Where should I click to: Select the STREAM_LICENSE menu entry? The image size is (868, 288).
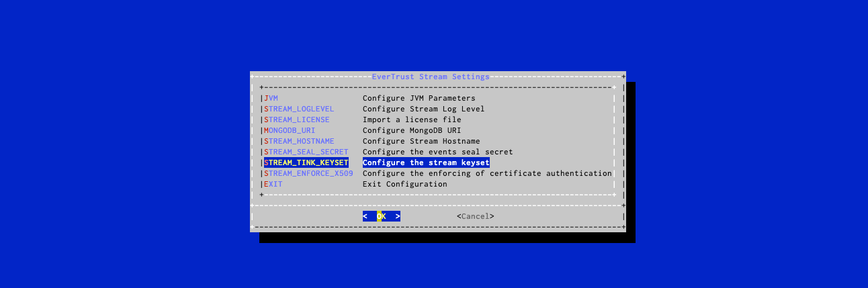[x=297, y=119]
